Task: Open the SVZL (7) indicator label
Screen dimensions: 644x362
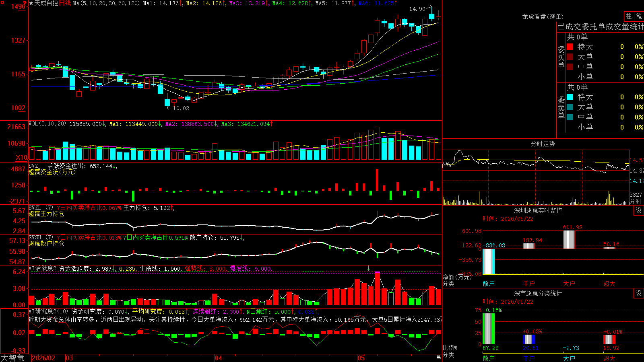Action: pos(41,208)
